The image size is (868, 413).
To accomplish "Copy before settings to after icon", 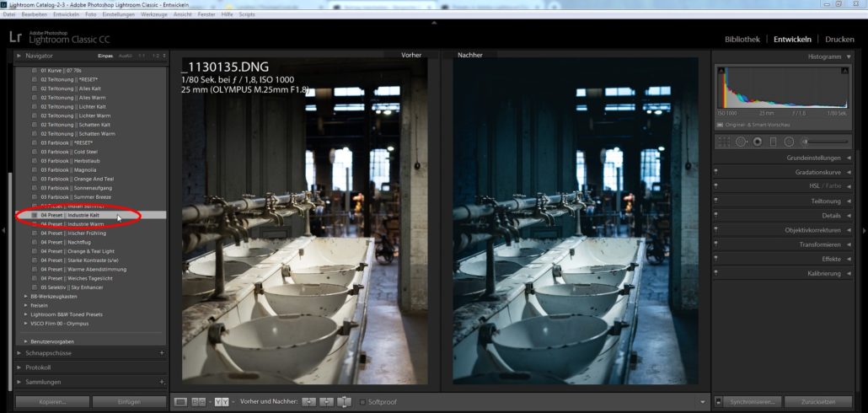I will tap(309, 402).
